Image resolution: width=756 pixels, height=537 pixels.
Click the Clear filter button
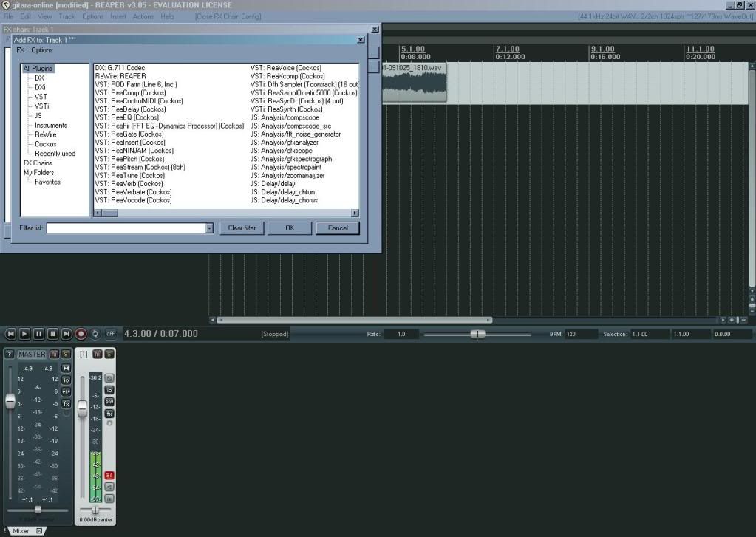242,228
